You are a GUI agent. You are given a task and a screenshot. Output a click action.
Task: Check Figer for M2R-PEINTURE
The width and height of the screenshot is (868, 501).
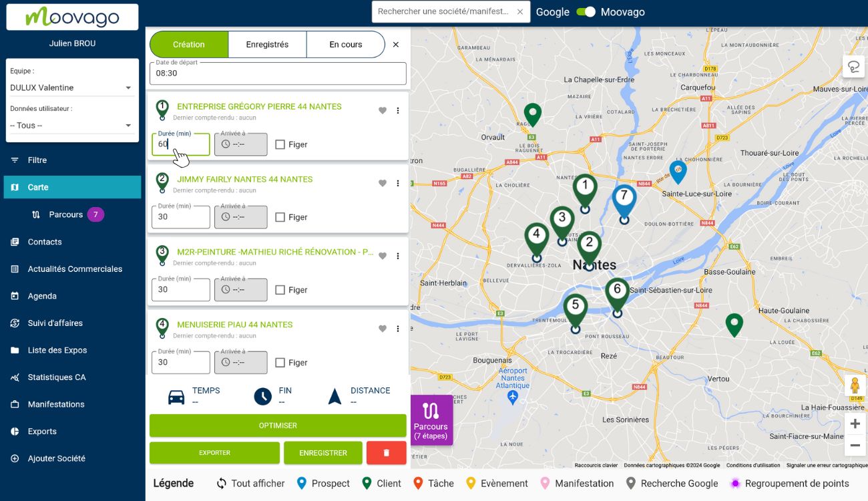coord(280,290)
